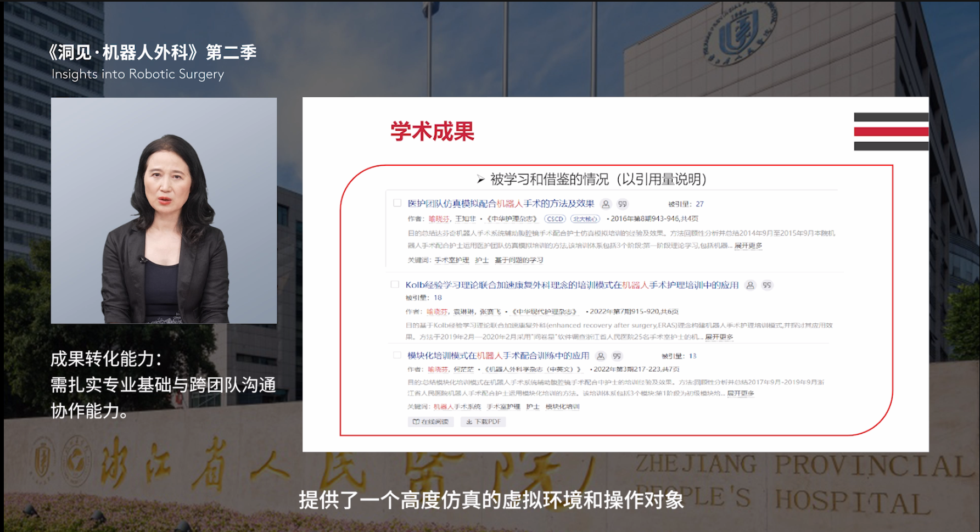Screen dimensions: 980x532
Task: Expand 展开更多 in the 模块化培训 article abstract
Action: (741, 394)
